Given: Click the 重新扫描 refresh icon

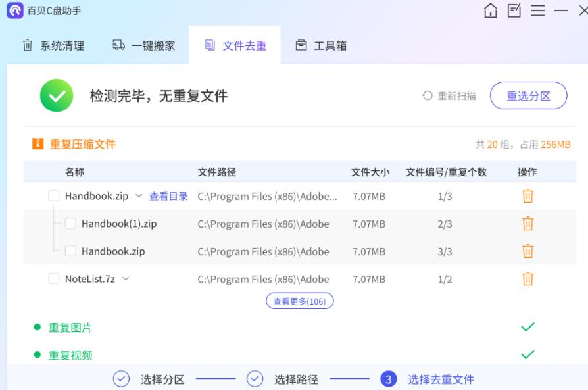Looking at the screenshot, I should [x=428, y=95].
